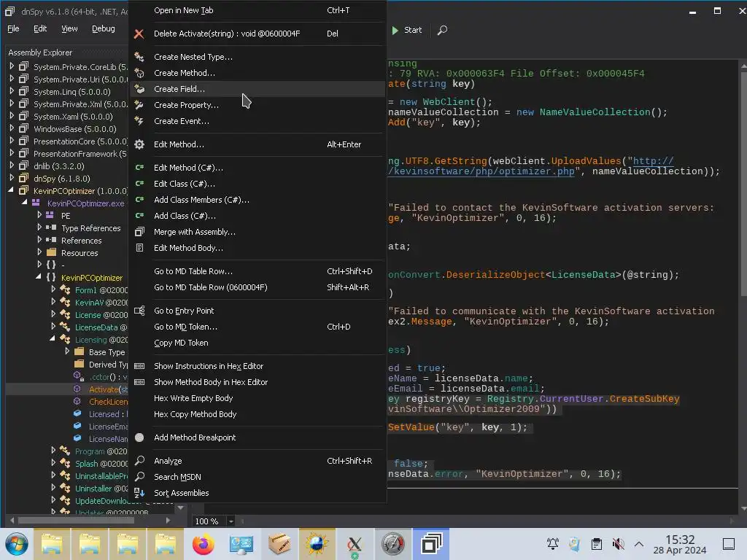This screenshot has width=747, height=560.
Task: Expand the Form1 class node
Action: click(x=53, y=289)
